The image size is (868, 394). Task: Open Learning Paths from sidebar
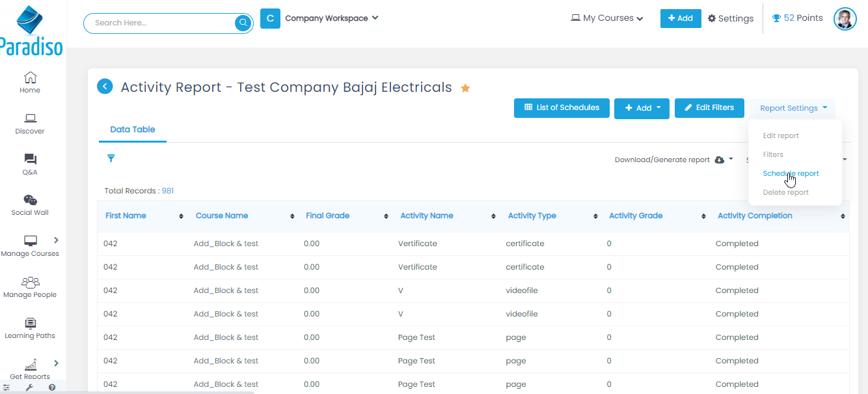click(x=30, y=324)
